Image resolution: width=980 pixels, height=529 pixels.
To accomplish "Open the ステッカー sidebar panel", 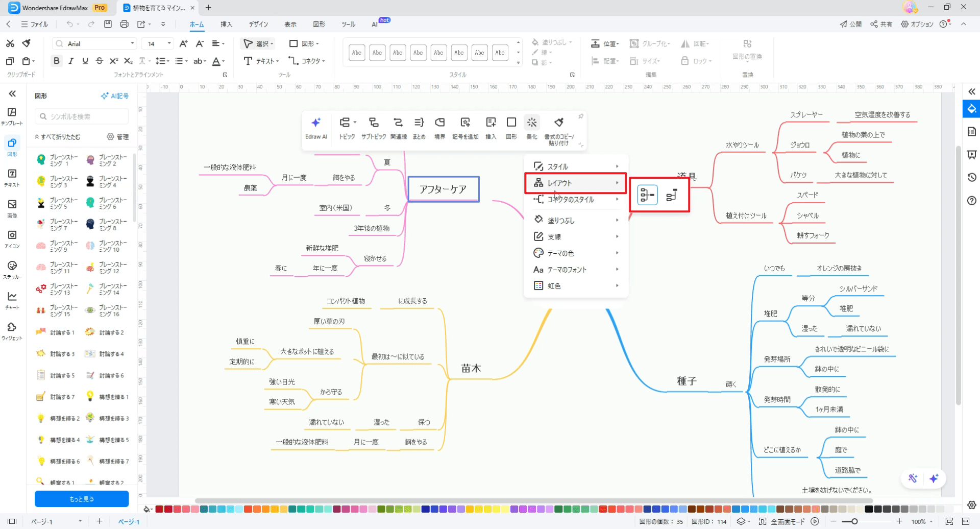I will (12, 270).
